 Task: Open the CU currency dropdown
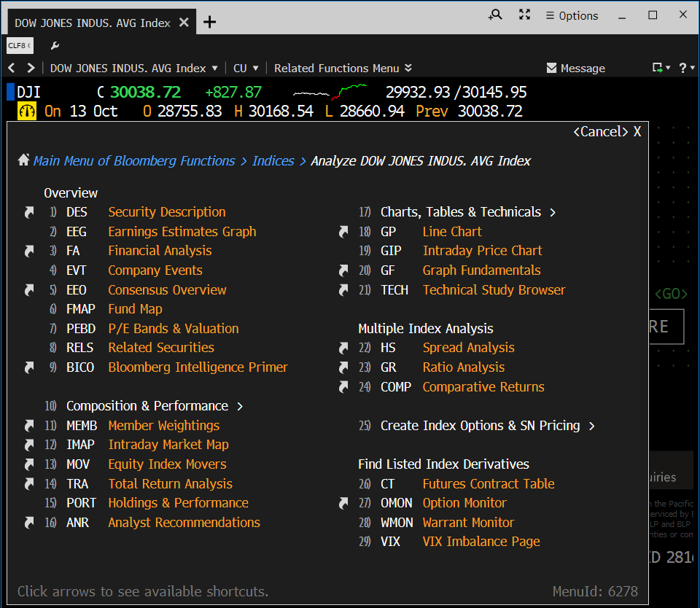[247, 68]
